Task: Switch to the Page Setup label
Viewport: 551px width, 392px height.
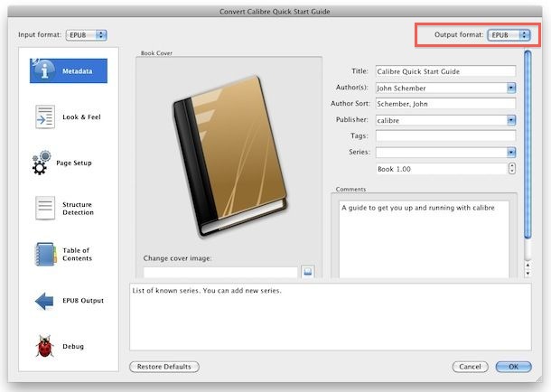Action: pyautogui.click(x=74, y=163)
